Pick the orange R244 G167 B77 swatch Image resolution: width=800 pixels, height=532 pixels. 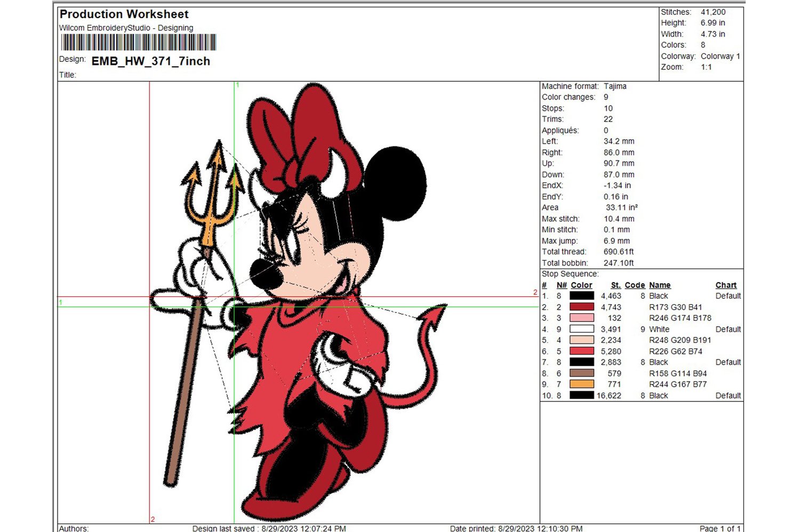pos(582,384)
